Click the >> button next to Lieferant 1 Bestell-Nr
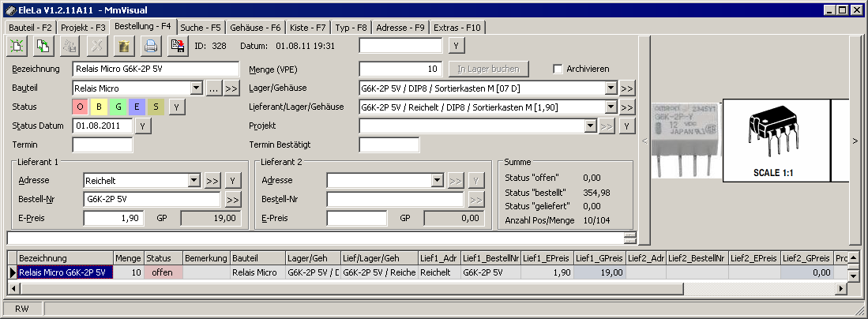The height and width of the screenshot is (319, 868). (233, 199)
